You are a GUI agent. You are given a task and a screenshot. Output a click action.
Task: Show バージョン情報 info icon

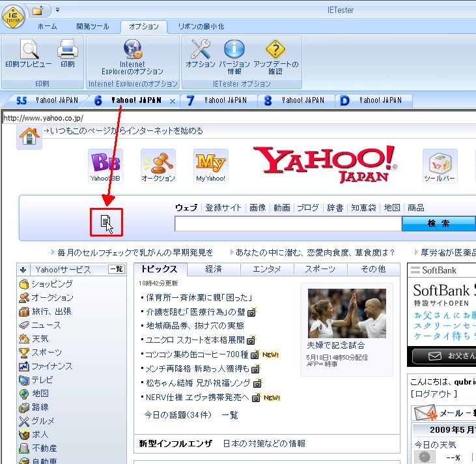click(234, 57)
